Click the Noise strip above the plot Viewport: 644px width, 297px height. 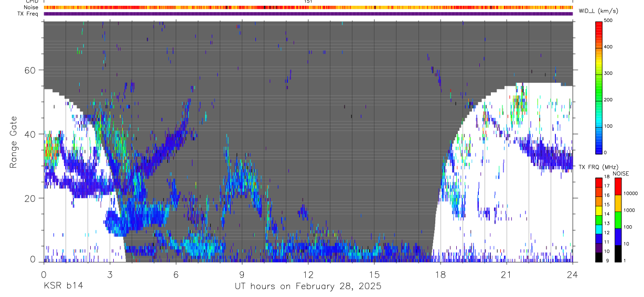pos(308,7)
